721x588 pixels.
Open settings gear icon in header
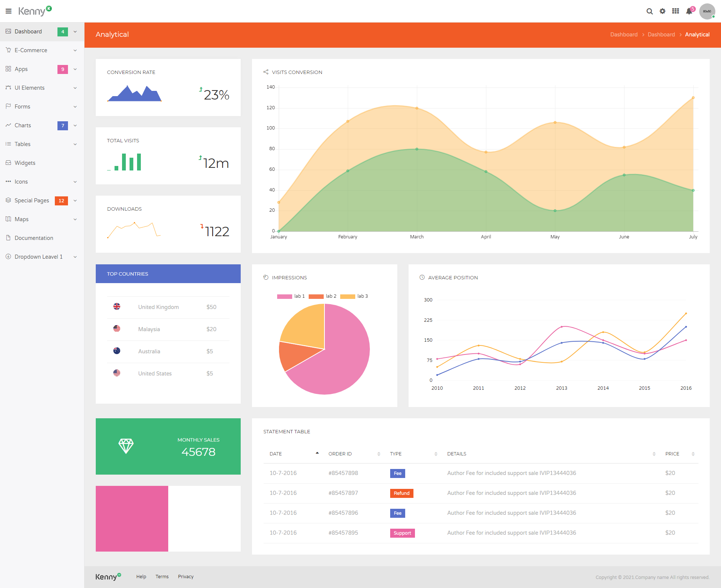coord(662,11)
